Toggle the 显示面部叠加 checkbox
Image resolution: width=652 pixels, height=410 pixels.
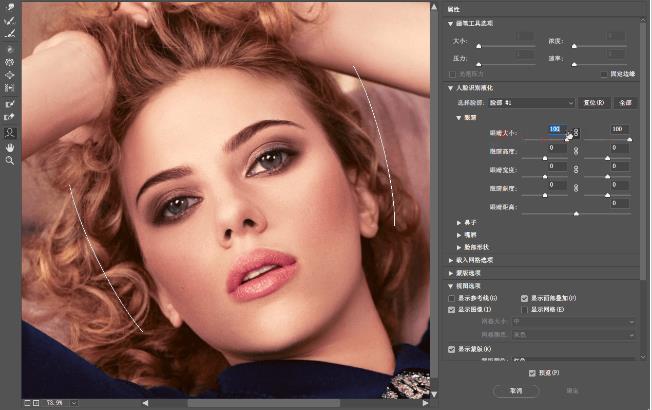tap(525, 299)
